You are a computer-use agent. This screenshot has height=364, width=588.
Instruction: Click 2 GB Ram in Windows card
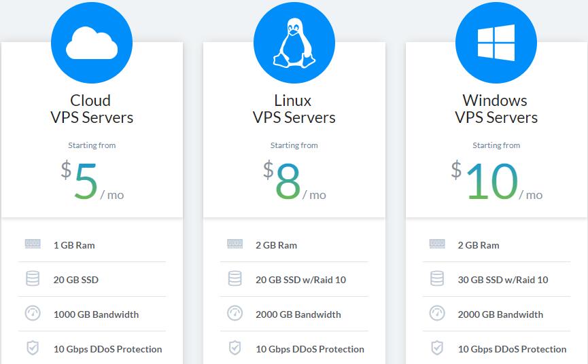click(479, 245)
